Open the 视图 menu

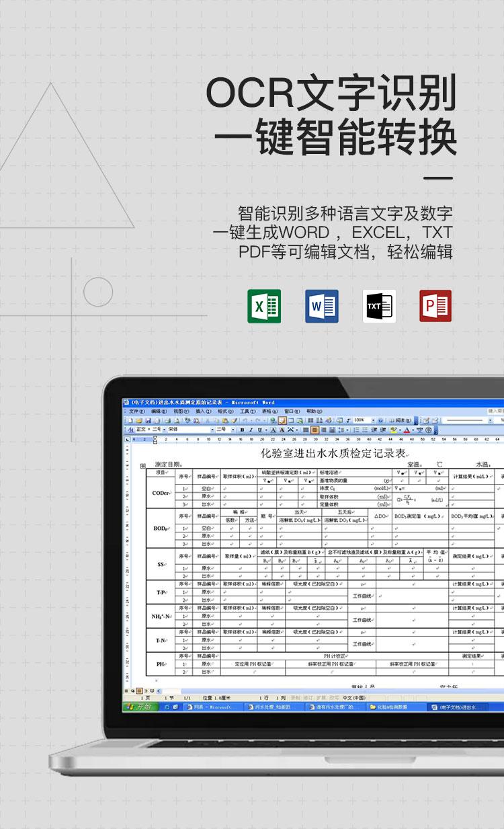[181, 411]
